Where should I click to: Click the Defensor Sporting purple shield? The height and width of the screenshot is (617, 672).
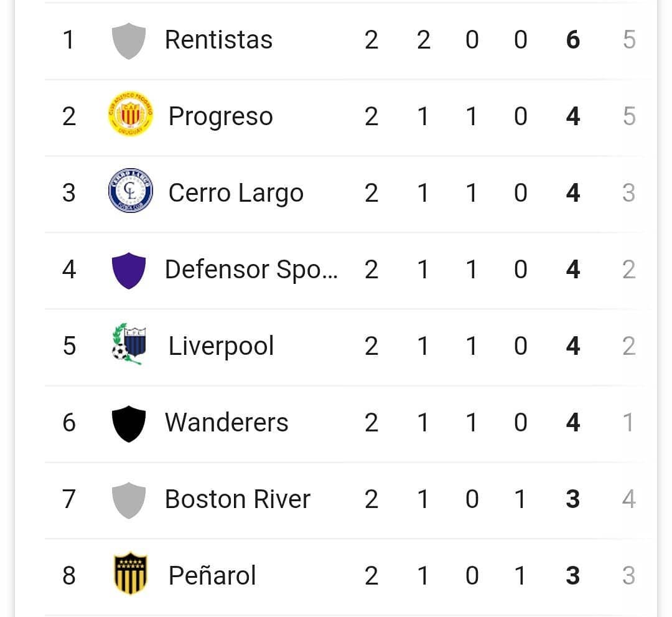(129, 271)
